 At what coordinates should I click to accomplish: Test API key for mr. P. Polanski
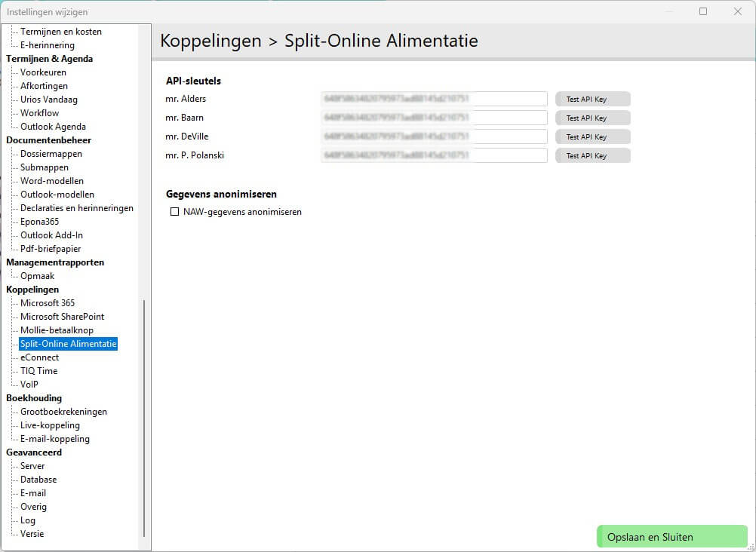592,155
